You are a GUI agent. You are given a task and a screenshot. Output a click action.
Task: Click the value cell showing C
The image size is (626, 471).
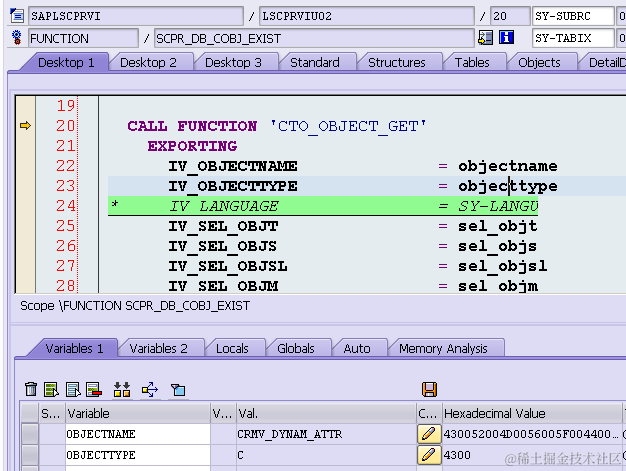[326, 455]
